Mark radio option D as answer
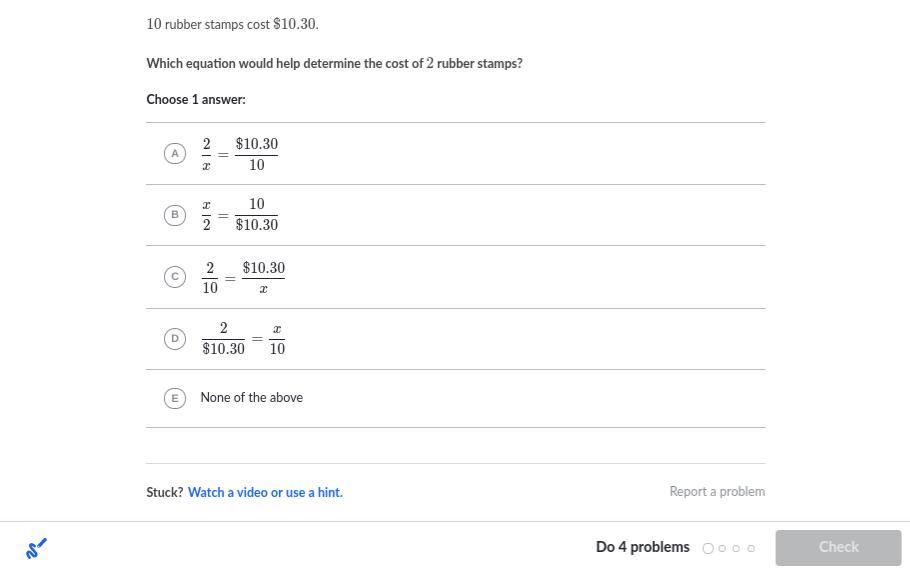Screen dimensions: 910x568 click(175, 339)
